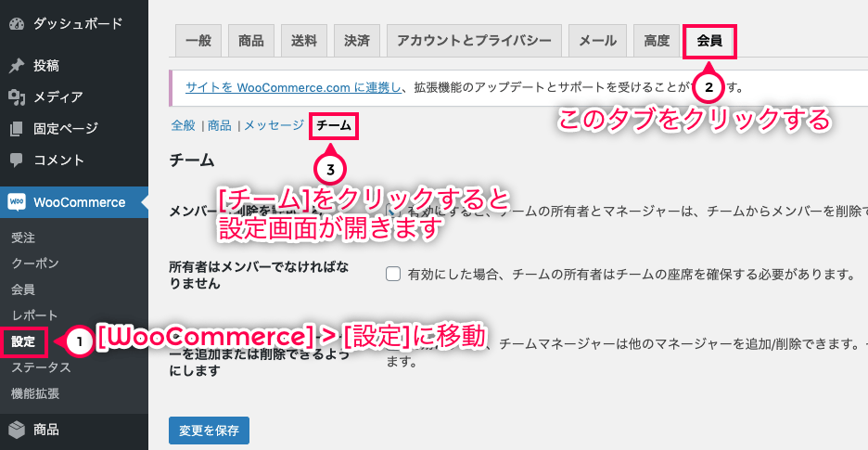This screenshot has height=450, width=868.
Task: Click the box icon beside 商品 in sidebar
Action: (18, 430)
